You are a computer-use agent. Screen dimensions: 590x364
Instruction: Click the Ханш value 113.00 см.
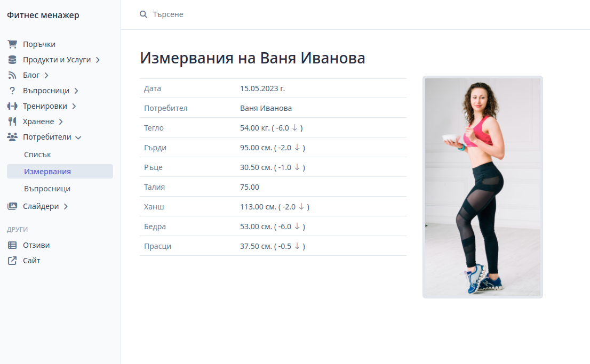coord(258,207)
